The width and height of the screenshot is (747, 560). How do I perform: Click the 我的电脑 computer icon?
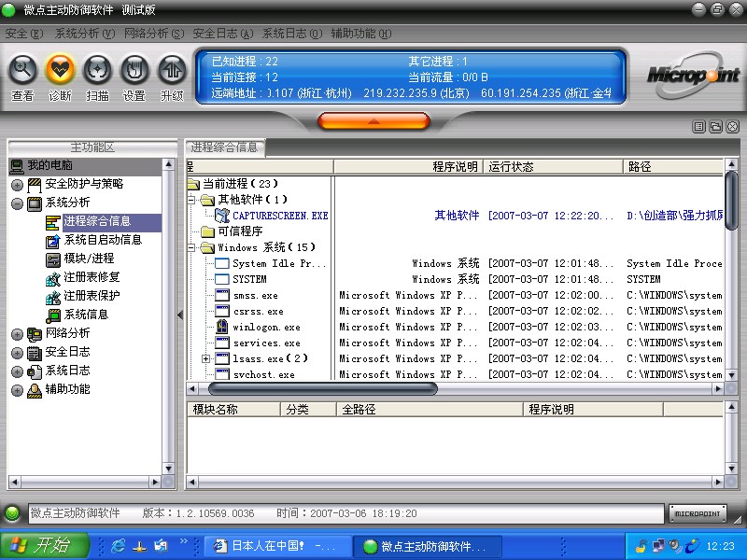[17, 166]
